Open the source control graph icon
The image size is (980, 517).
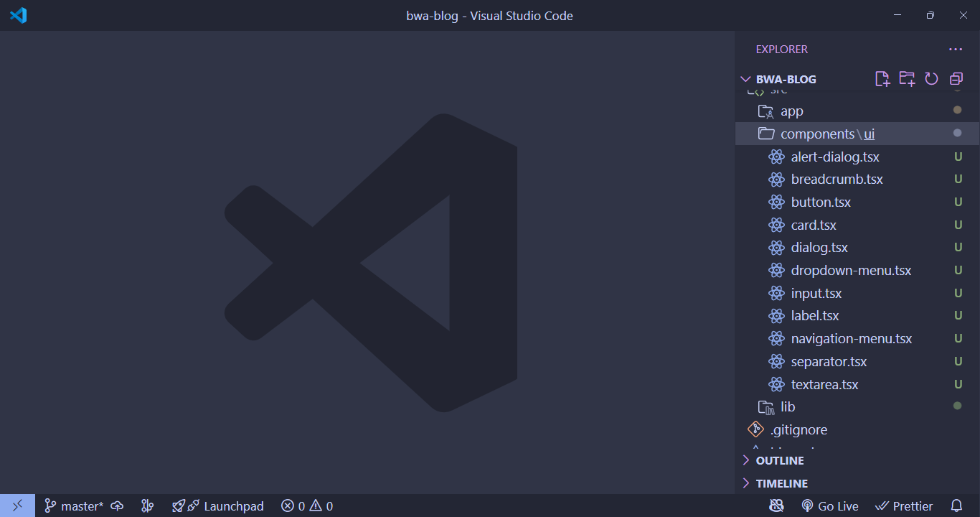click(x=147, y=506)
